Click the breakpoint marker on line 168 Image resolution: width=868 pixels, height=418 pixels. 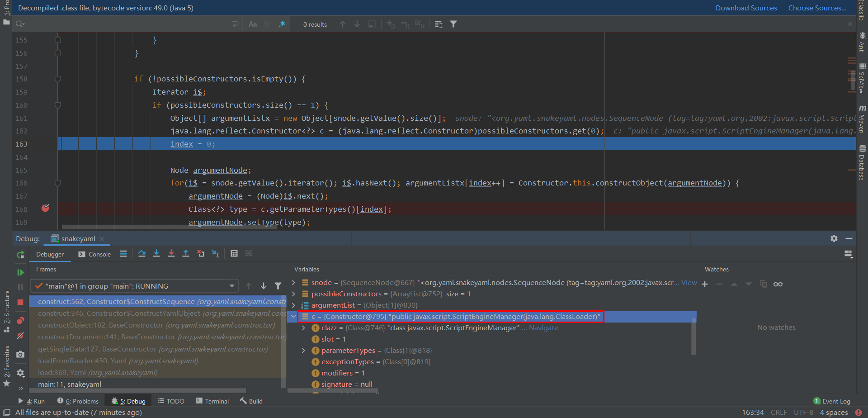46,208
